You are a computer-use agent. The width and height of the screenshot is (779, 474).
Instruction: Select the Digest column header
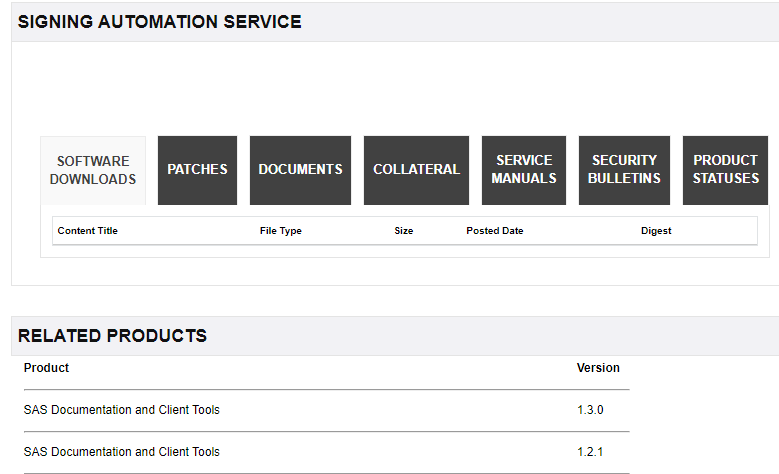pos(656,231)
